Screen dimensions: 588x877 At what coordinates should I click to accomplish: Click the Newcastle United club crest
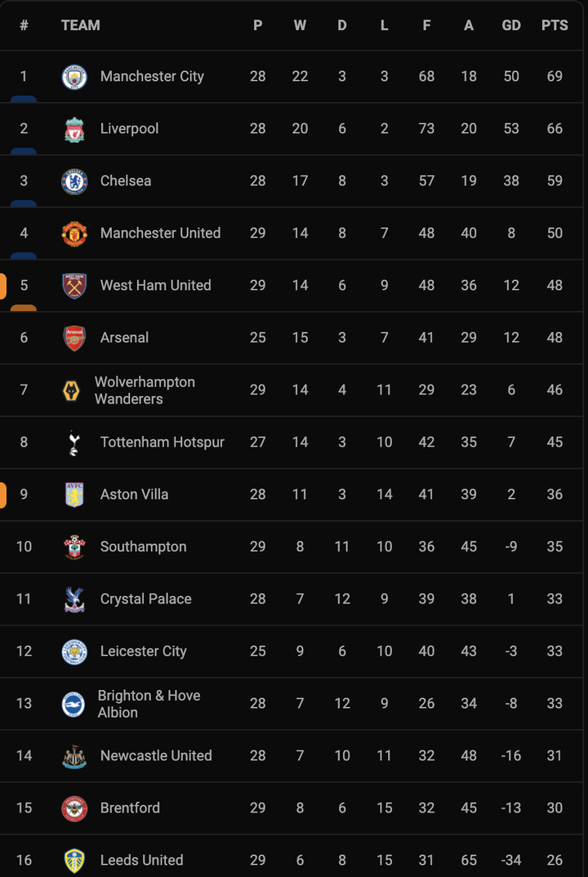click(x=74, y=755)
